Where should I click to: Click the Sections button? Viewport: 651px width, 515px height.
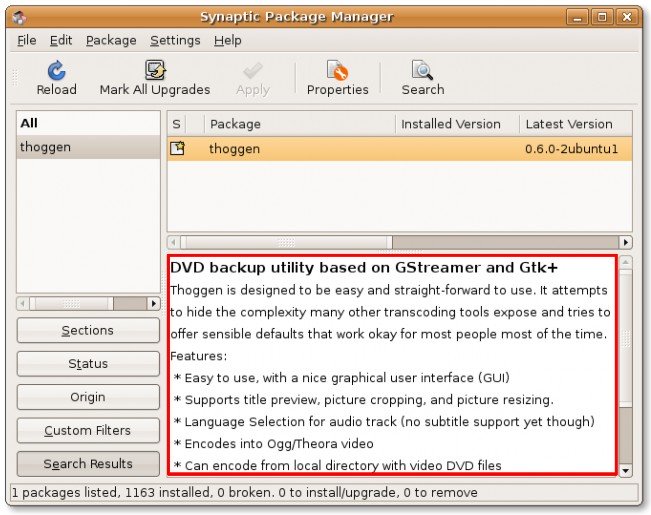pyautogui.click(x=88, y=331)
